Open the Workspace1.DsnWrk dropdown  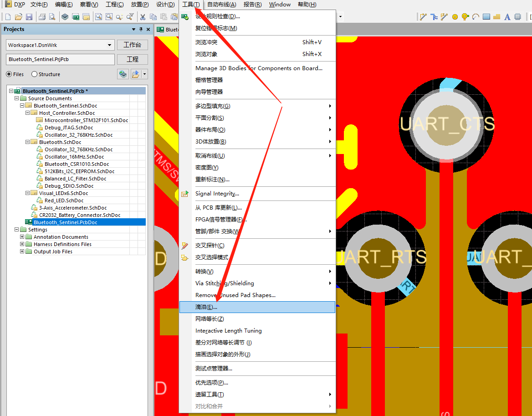coord(110,45)
